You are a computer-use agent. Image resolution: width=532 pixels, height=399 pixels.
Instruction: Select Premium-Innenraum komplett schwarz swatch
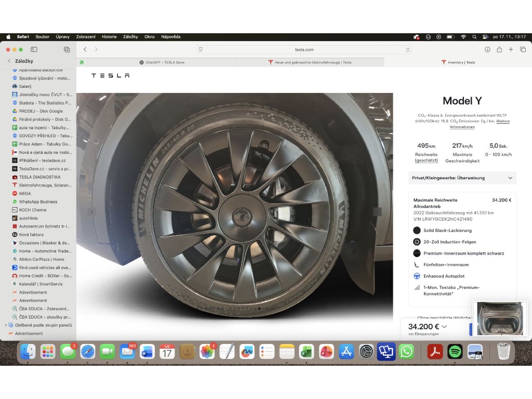417,253
